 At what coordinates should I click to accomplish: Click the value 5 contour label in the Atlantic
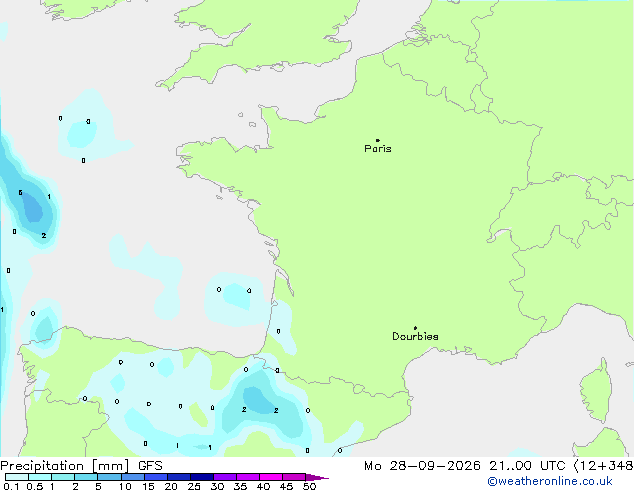(20, 193)
